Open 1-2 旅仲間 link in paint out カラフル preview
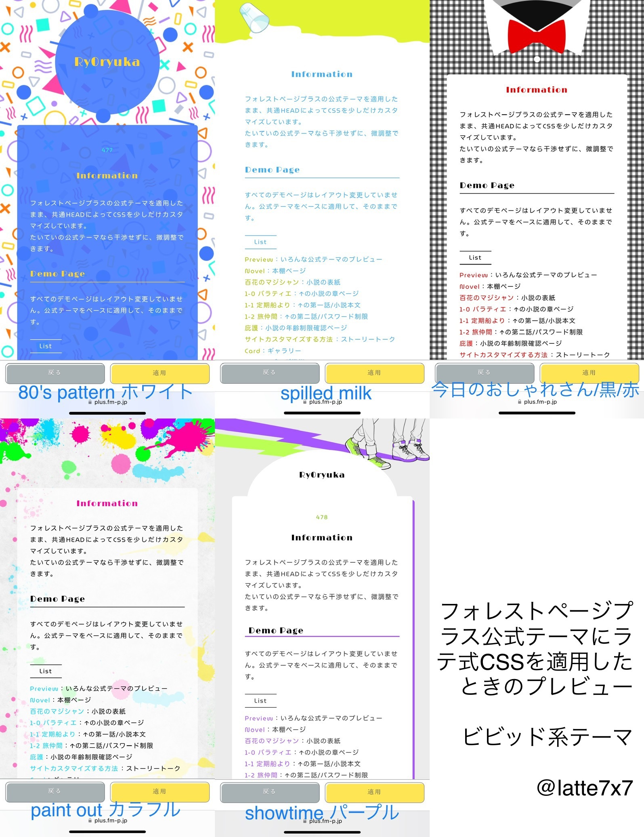The width and height of the screenshot is (644, 837). pyautogui.click(x=46, y=746)
